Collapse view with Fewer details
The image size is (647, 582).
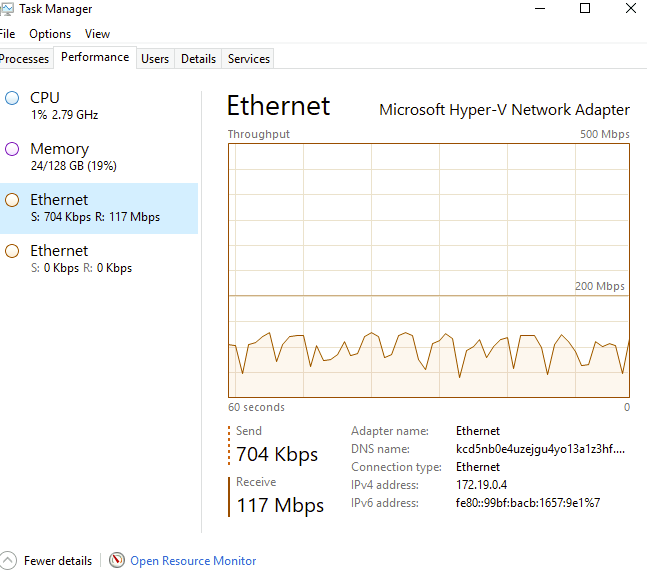[x=58, y=561]
